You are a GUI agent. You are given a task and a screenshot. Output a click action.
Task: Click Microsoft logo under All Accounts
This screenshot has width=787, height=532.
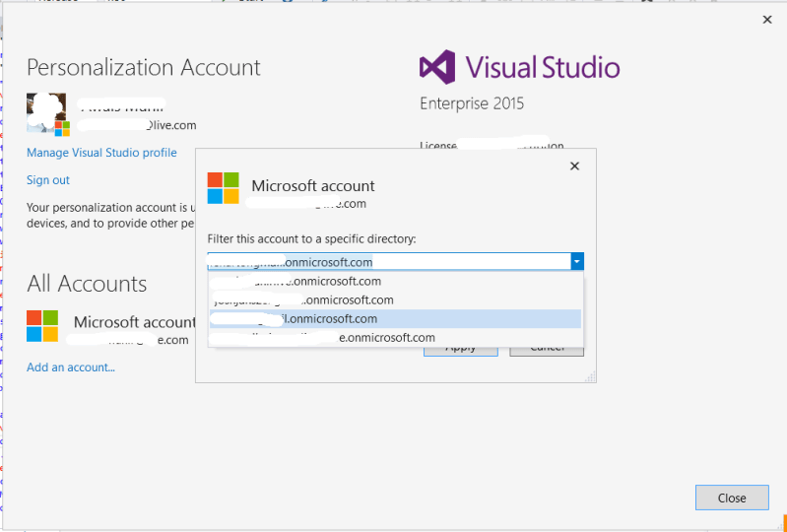tap(42, 326)
